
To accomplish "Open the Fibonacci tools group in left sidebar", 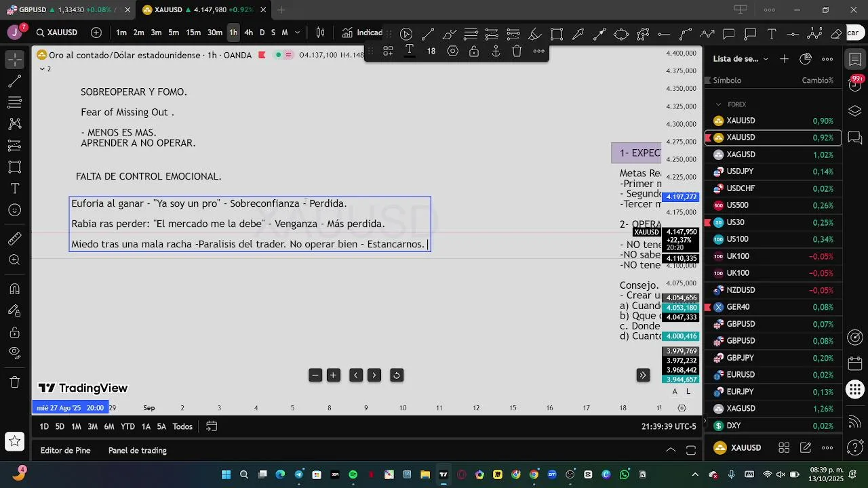I will coord(14,102).
